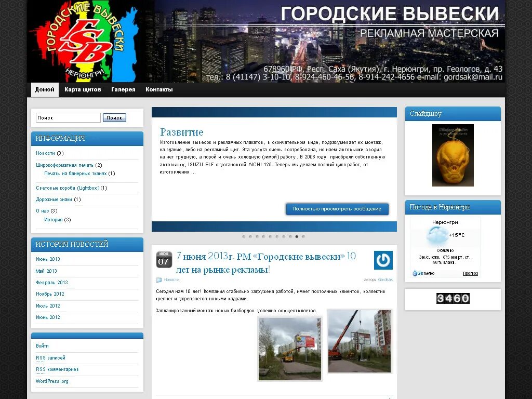This screenshot has height=399, width=532.
Task: Click the Gismeteo droplet icon in weather widget
Action: coord(415,273)
